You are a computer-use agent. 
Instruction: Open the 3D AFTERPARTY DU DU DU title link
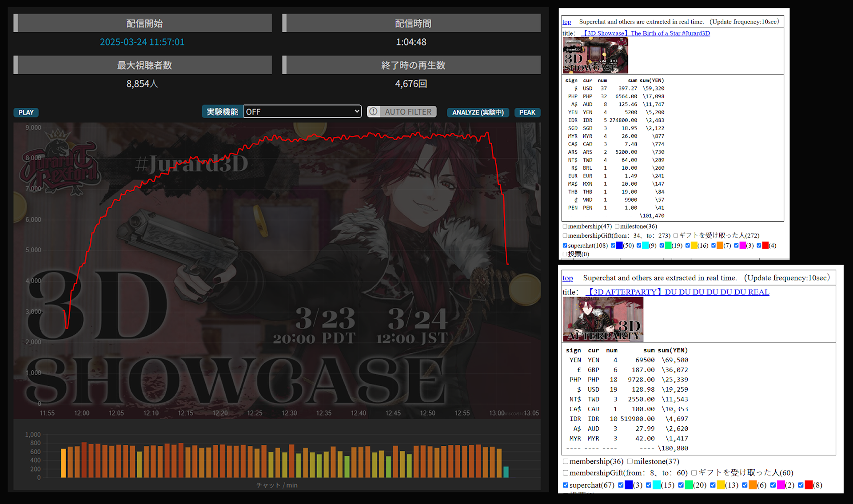click(678, 292)
